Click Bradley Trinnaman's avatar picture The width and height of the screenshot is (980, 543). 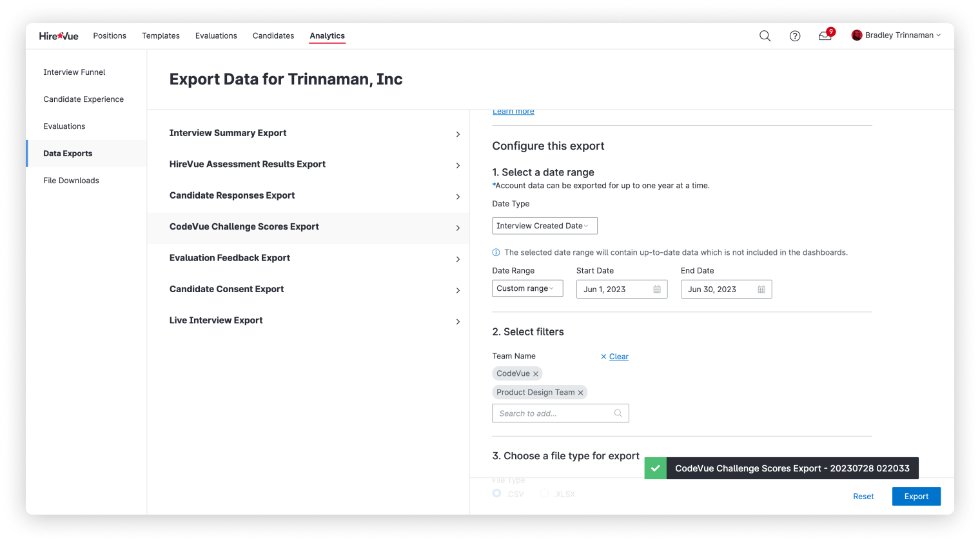click(x=857, y=35)
